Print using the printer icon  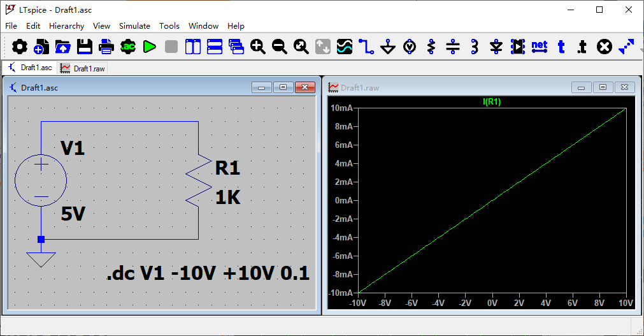click(x=106, y=47)
